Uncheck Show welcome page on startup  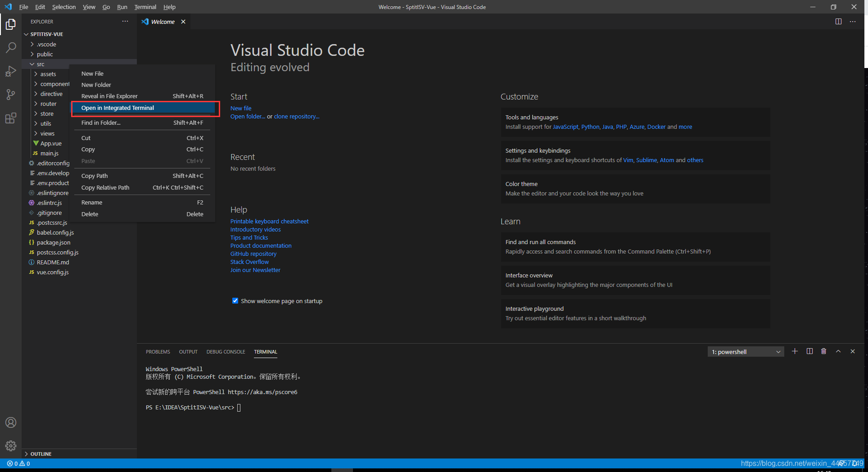pos(235,301)
